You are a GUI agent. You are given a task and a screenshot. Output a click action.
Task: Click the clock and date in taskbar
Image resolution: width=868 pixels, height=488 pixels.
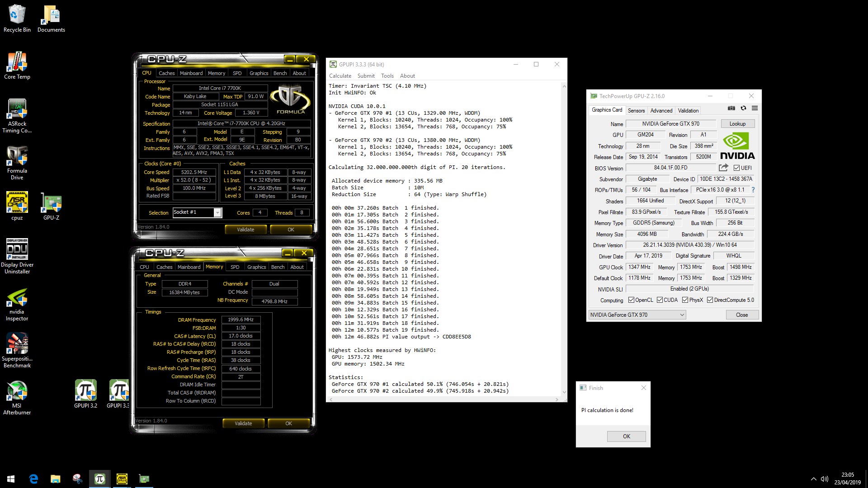(847, 479)
